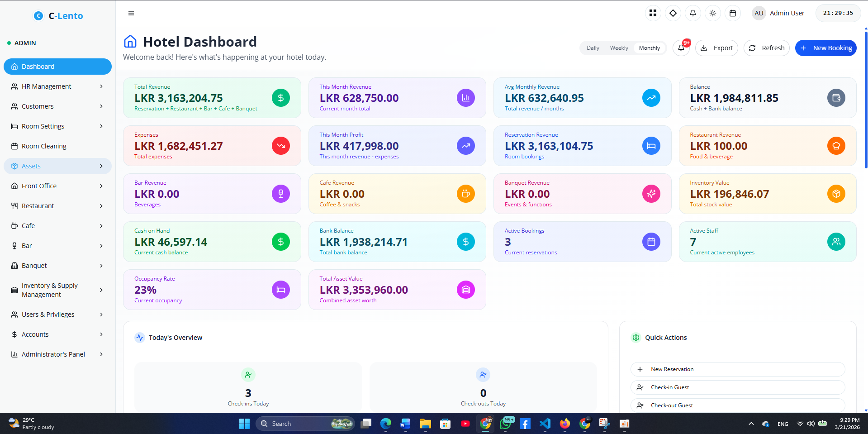Expand the Accounts sidebar section

tap(57, 334)
